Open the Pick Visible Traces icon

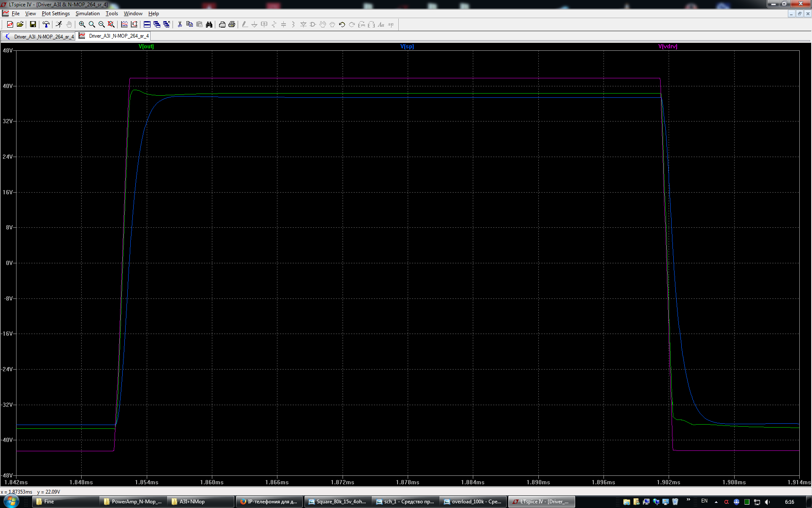click(124, 25)
